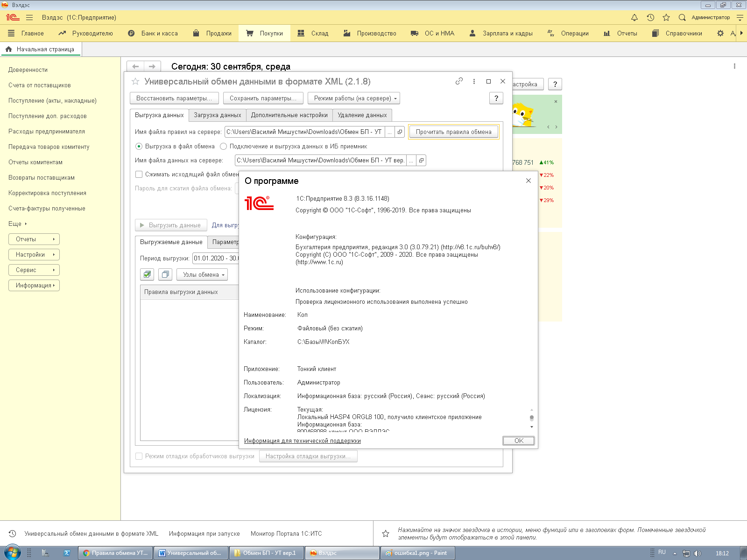Open search magnifier icon in top bar
This screenshot has width=747, height=560.
pyautogui.click(x=682, y=17)
